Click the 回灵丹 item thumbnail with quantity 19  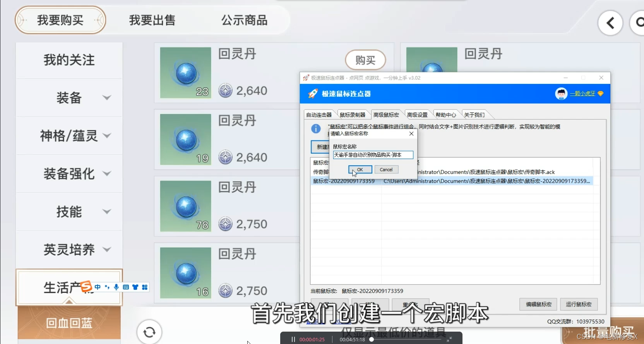point(186,139)
